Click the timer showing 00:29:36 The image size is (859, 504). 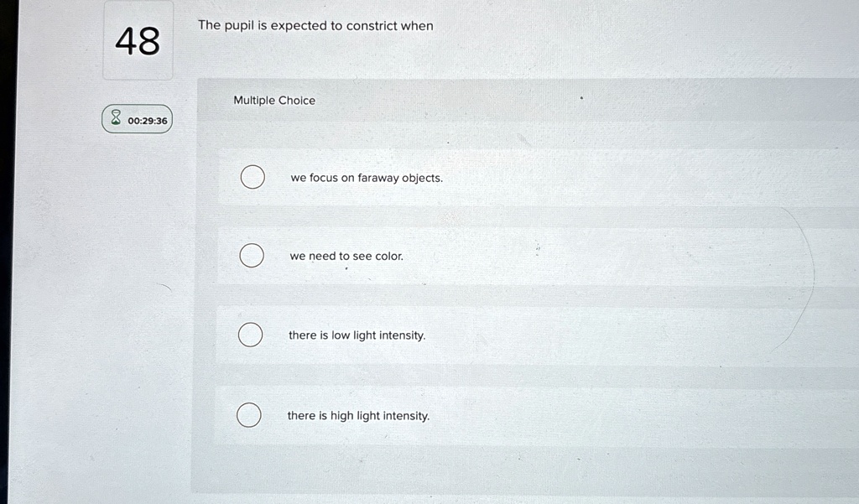click(148, 120)
